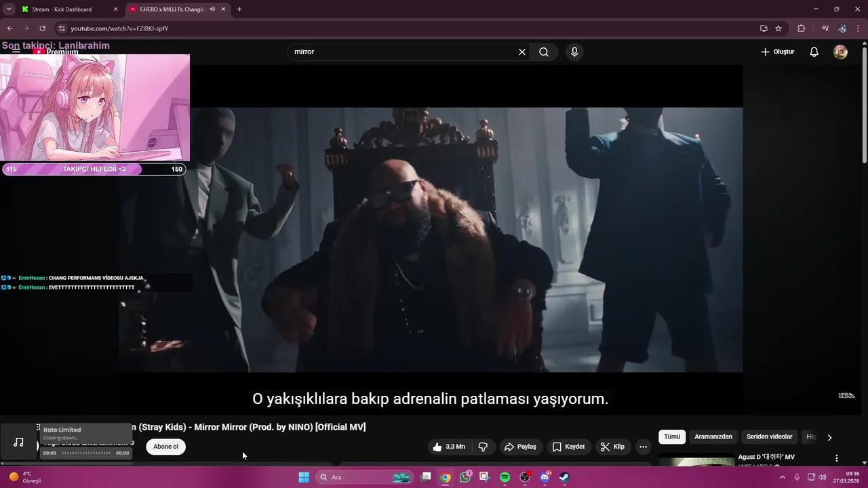Screen dimensions: 868x488
Task: Open the YouTube notifications bell
Action: pyautogui.click(x=814, y=52)
